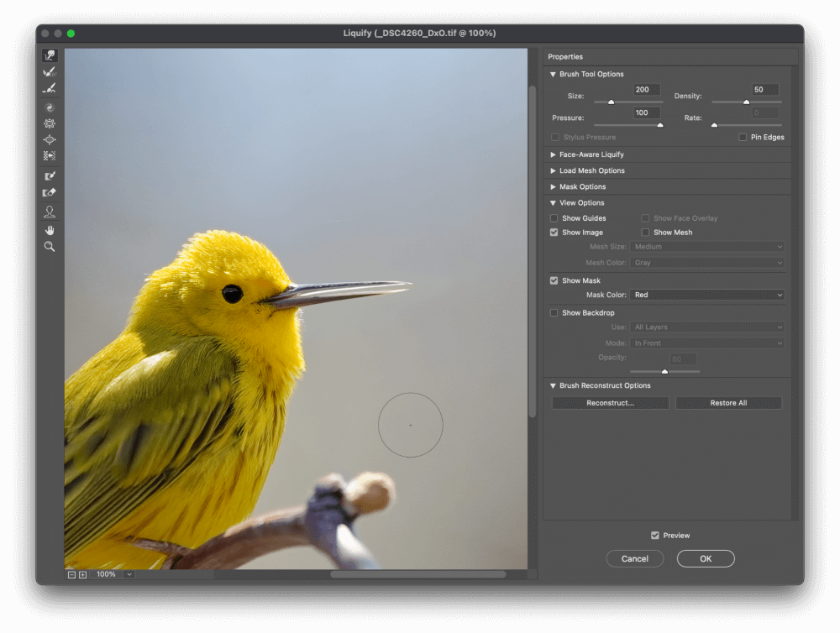Image resolution: width=840 pixels, height=633 pixels.
Task: Click the brush Size input field
Action: coord(647,90)
